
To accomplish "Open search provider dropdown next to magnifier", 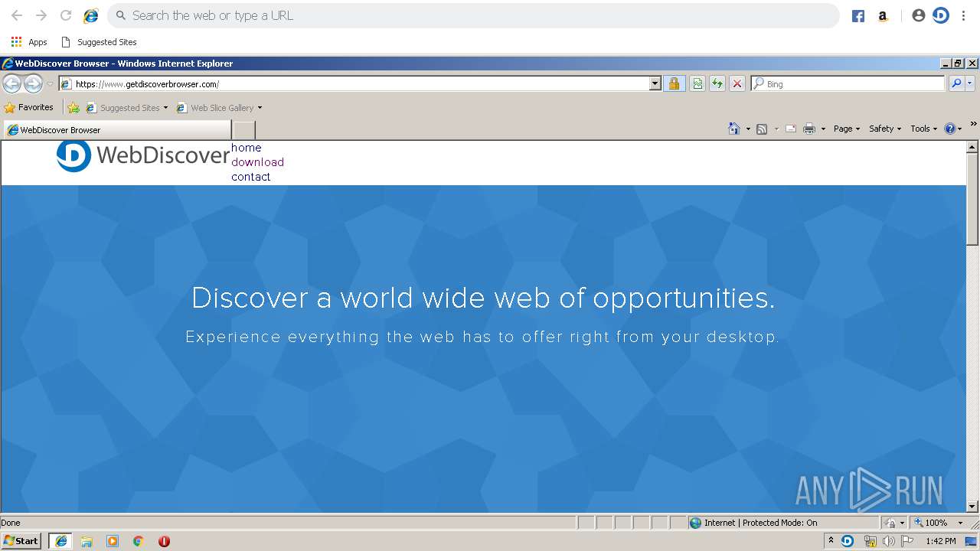I will (x=970, y=83).
